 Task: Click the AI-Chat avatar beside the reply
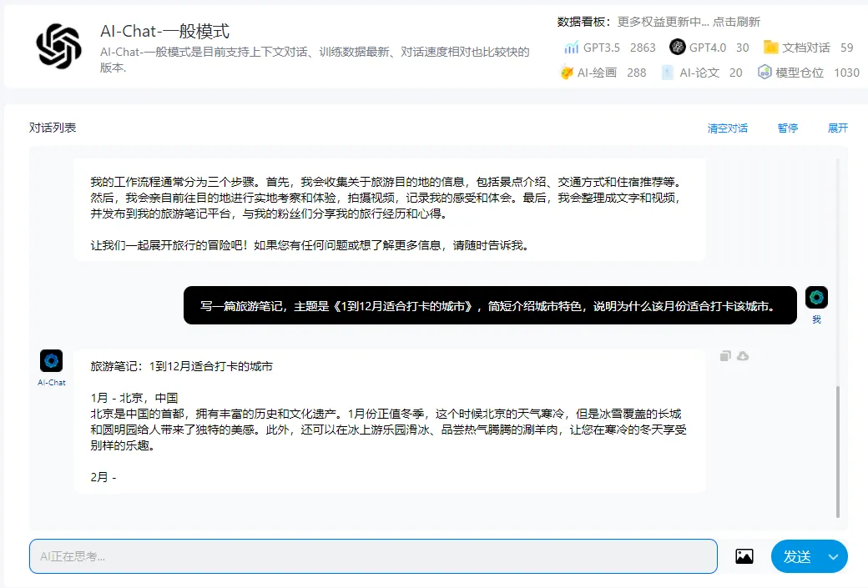point(51,360)
